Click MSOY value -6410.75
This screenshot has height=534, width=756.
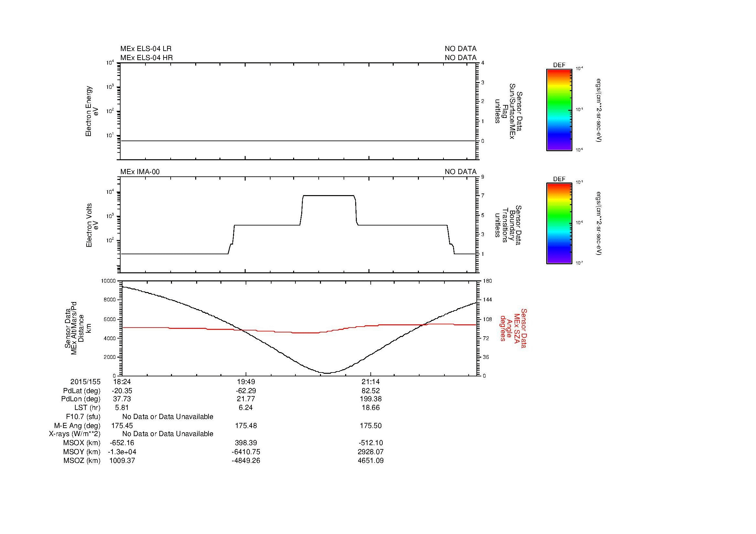tap(246, 452)
